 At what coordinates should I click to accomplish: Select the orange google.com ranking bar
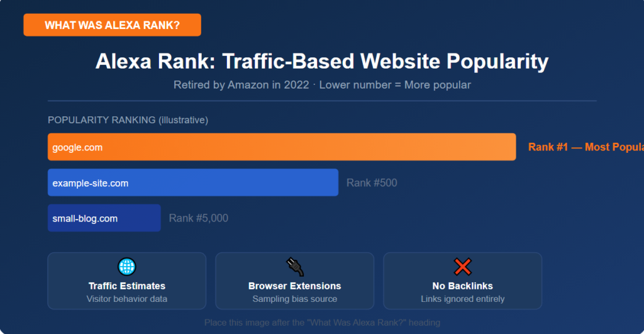[282, 147]
